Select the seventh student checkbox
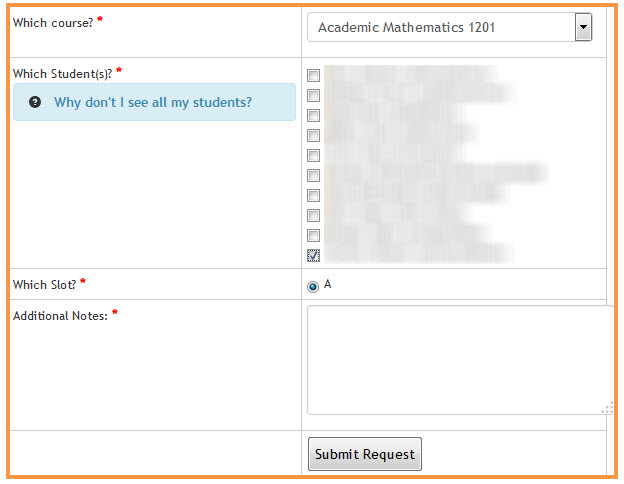Screen dimensions: 624x484 pyautogui.click(x=314, y=195)
